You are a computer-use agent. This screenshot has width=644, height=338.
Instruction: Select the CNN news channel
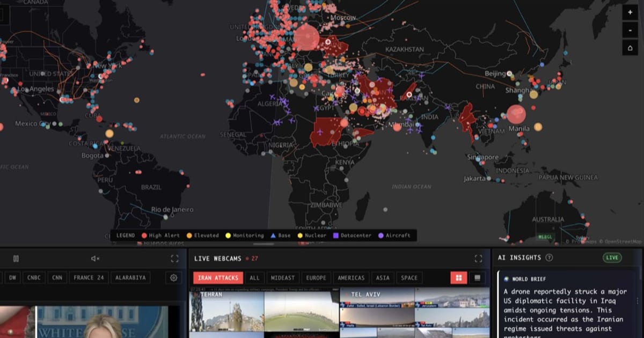[57, 278]
